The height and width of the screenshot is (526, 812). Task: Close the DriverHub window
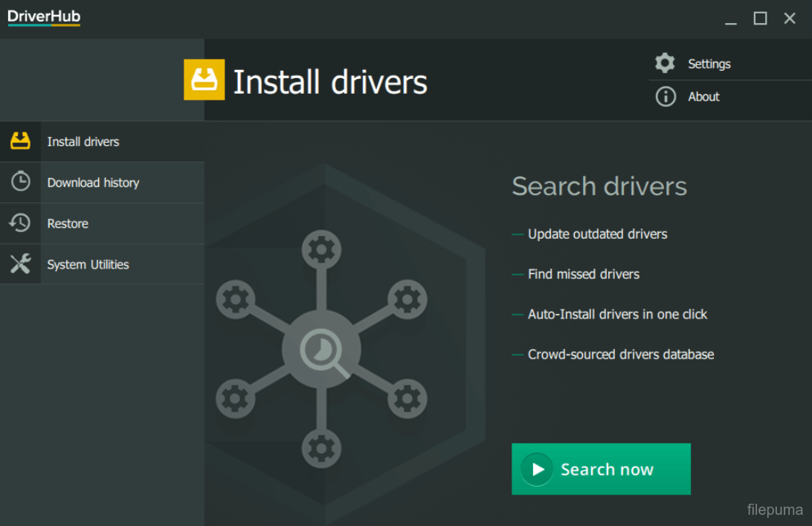[x=790, y=19]
